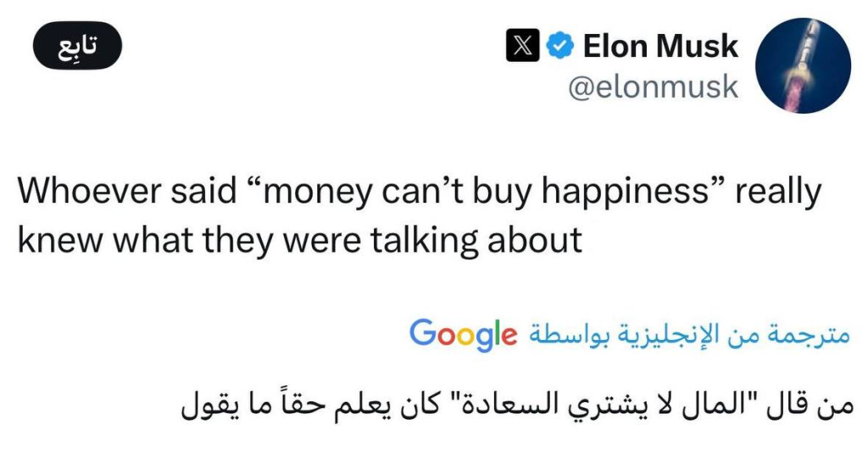Click the مترجمة من الإنجليزية بواسطة label

(x=688, y=333)
